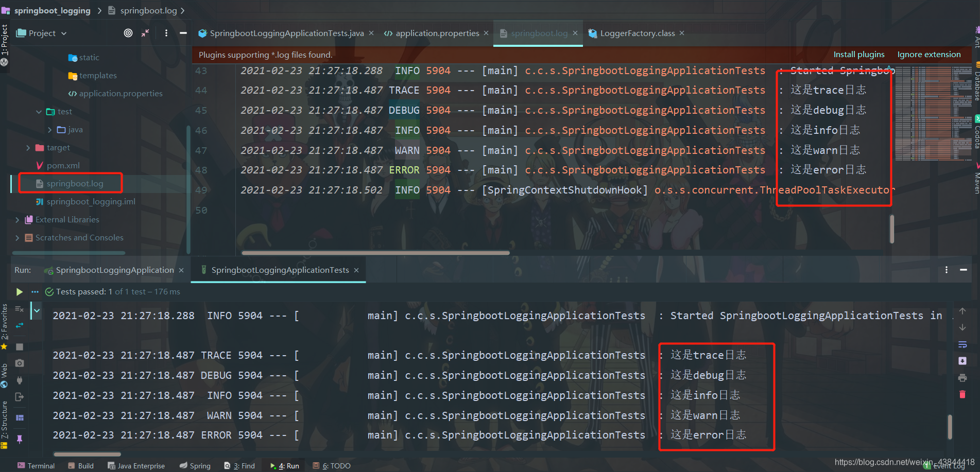
Task: Collapse all via the Project panel arrows icon
Action: tap(145, 33)
